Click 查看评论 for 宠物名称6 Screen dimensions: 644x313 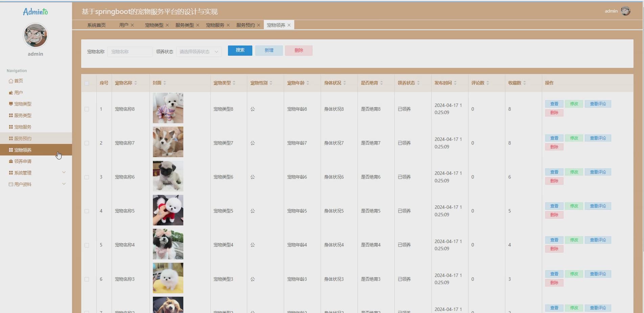(x=598, y=172)
